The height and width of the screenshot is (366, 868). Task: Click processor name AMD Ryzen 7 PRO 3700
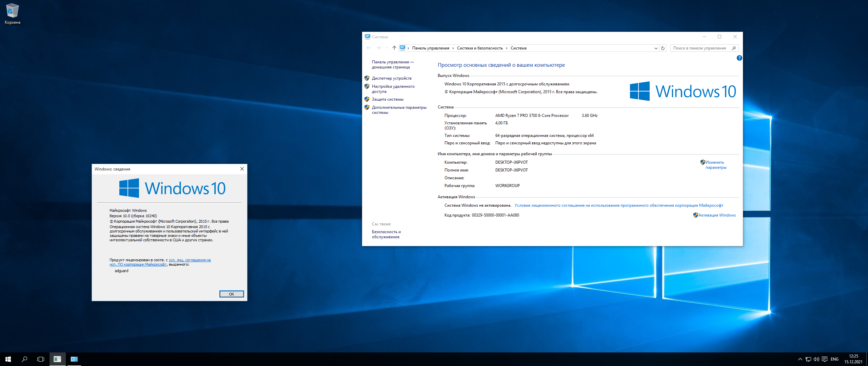click(x=532, y=116)
